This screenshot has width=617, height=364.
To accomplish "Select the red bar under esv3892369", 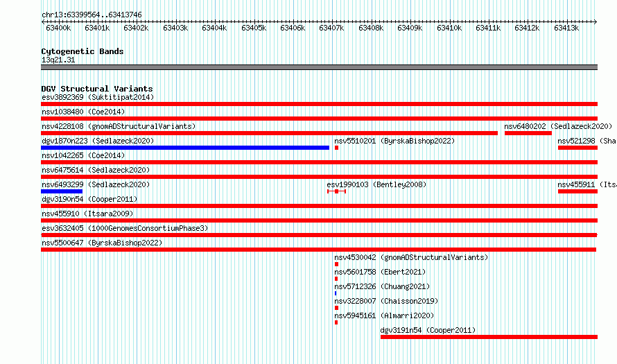I will coord(319,104).
